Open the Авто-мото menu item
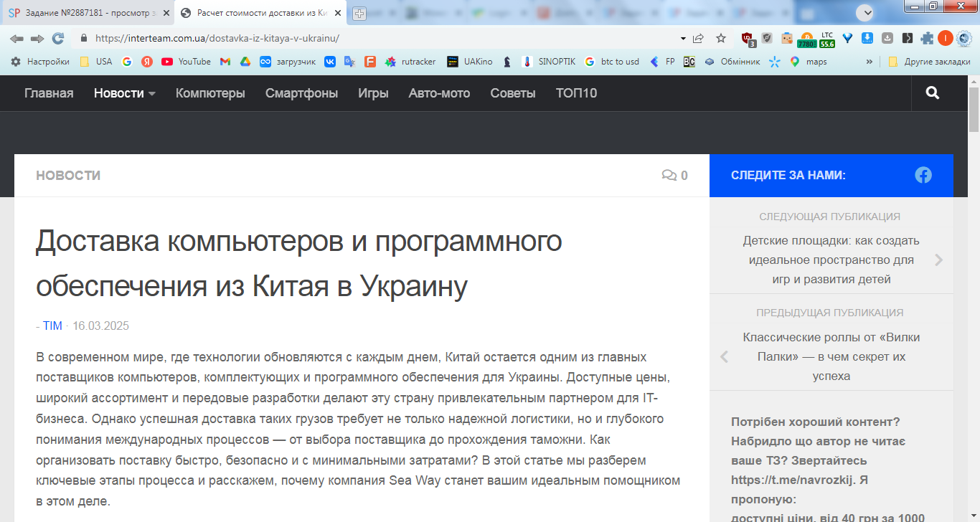The height and width of the screenshot is (522, 980). click(x=440, y=93)
